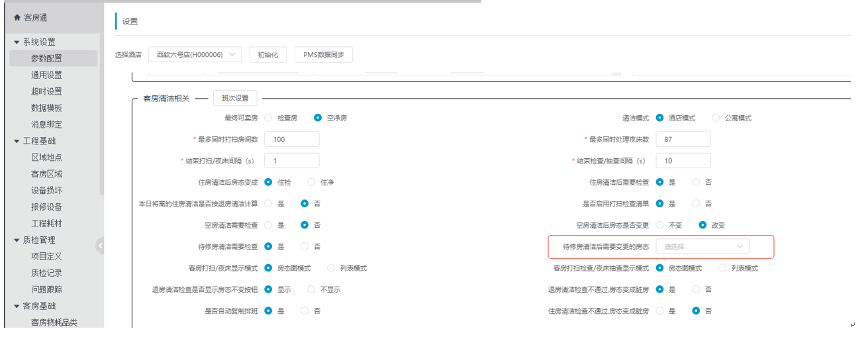The image size is (868, 337).
Task: Open 客房物耗品类 in the sidebar
Action: (54, 322)
